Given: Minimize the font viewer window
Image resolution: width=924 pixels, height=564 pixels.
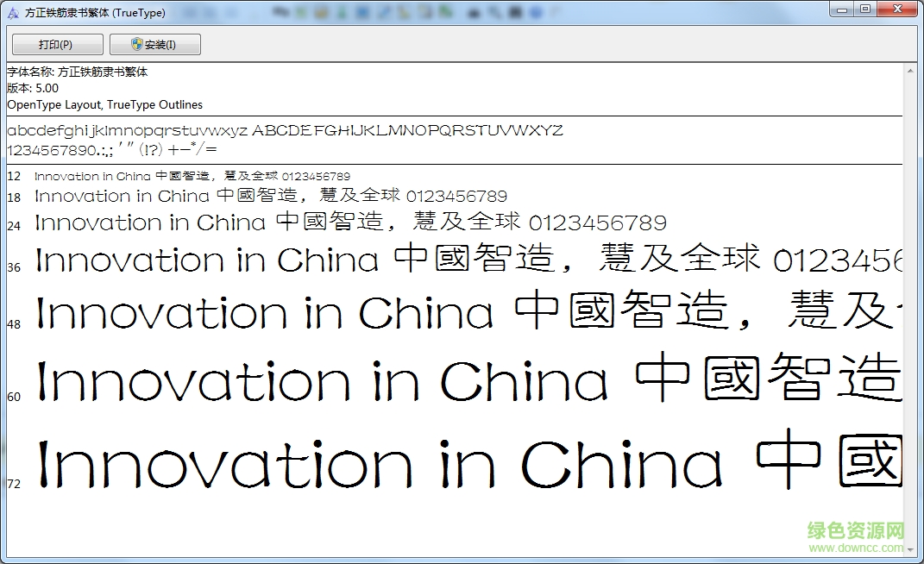Looking at the screenshot, I should click(x=841, y=9).
